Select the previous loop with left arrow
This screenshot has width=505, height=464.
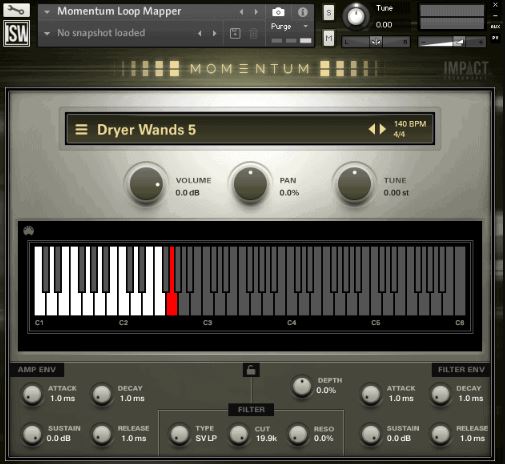coord(372,129)
